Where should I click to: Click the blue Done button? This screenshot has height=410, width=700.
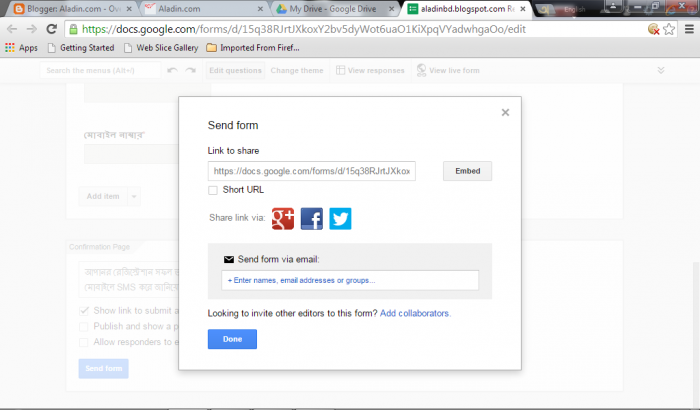click(232, 339)
